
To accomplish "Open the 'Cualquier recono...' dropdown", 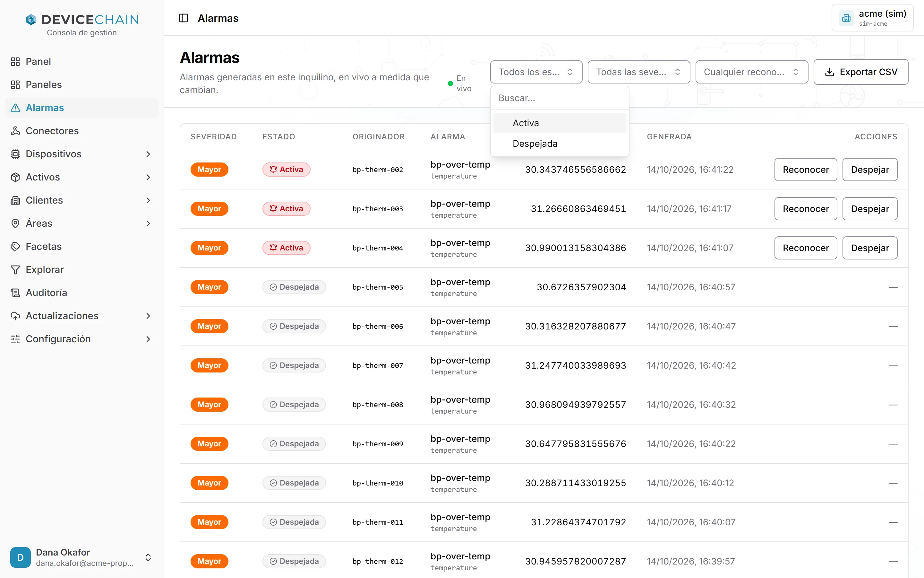I will 751,72.
